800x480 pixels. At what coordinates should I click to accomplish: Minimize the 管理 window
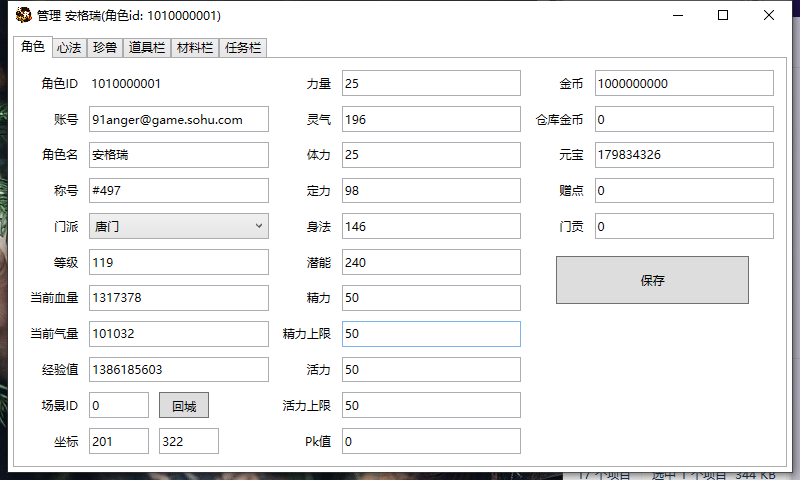pos(678,15)
